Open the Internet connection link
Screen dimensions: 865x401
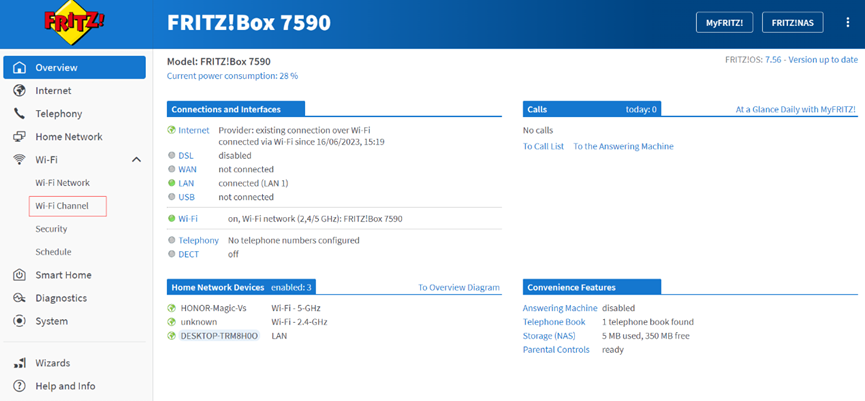click(x=194, y=130)
